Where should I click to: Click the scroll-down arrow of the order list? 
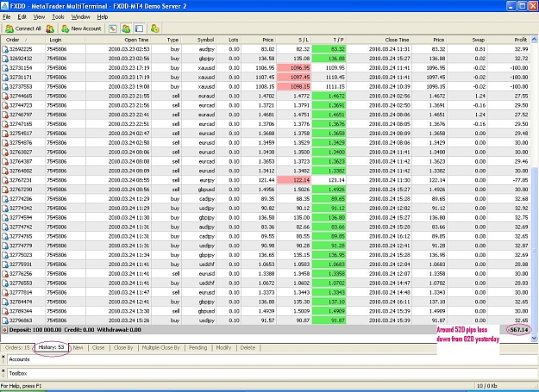pos(534,338)
